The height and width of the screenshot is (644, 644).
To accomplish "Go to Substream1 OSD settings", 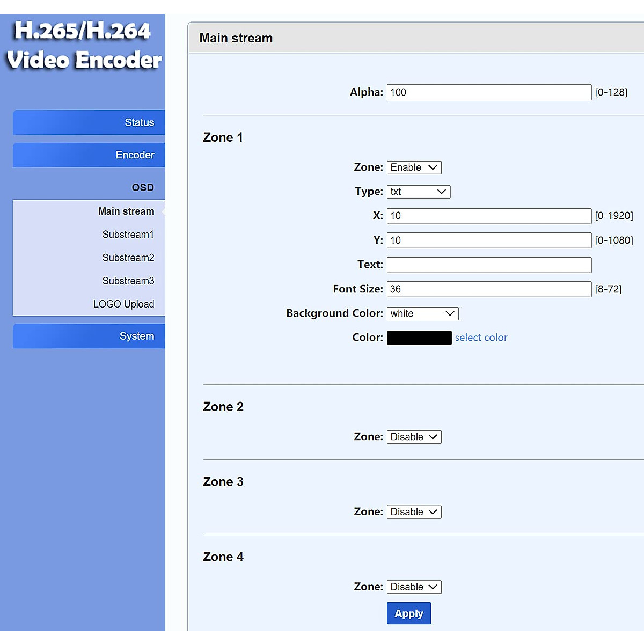I will 128,235.
